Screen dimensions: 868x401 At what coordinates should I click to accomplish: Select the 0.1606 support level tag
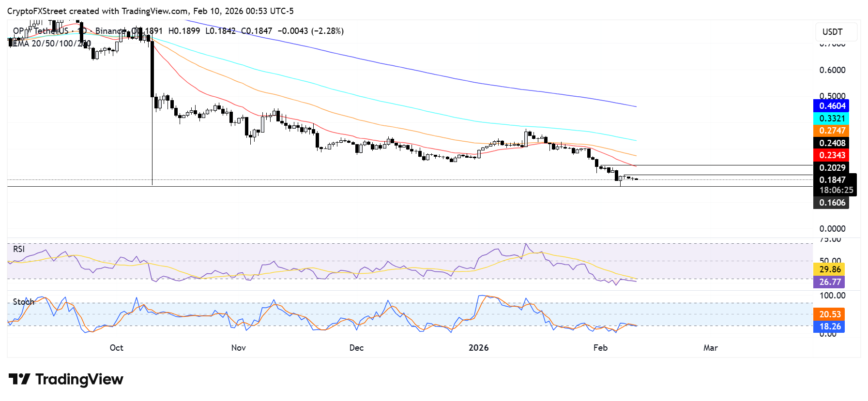[831, 203]
